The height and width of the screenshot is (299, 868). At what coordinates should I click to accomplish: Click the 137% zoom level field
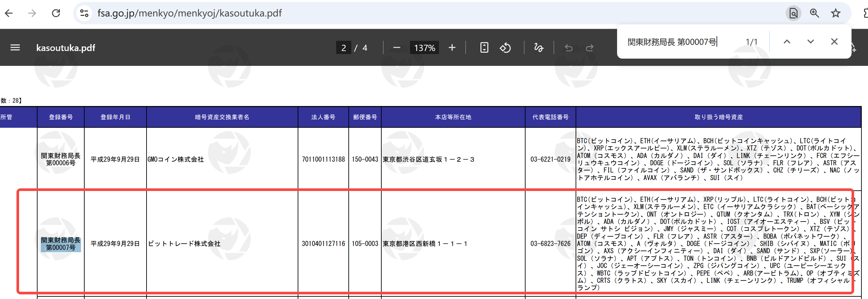[424, 47]
